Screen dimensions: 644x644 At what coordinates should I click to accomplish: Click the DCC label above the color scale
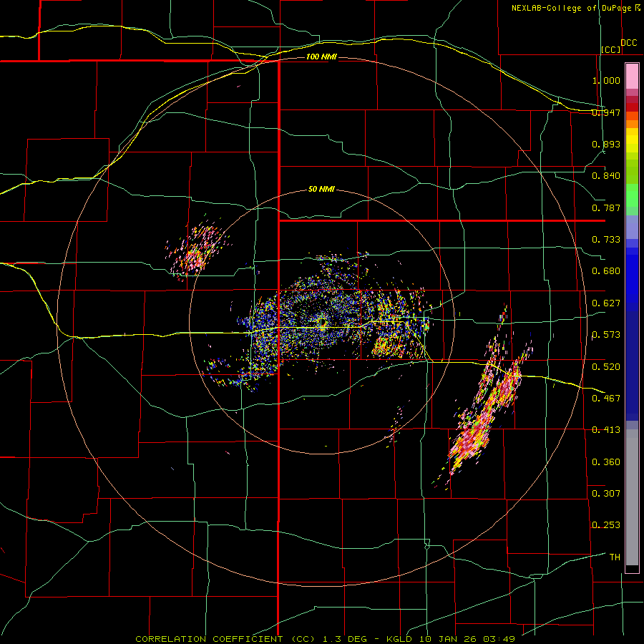click(628, 43)
